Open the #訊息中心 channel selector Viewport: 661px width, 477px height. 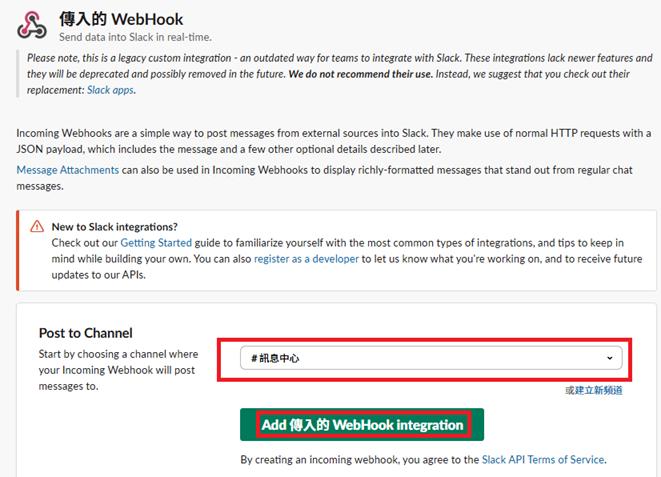coord(430,358)
